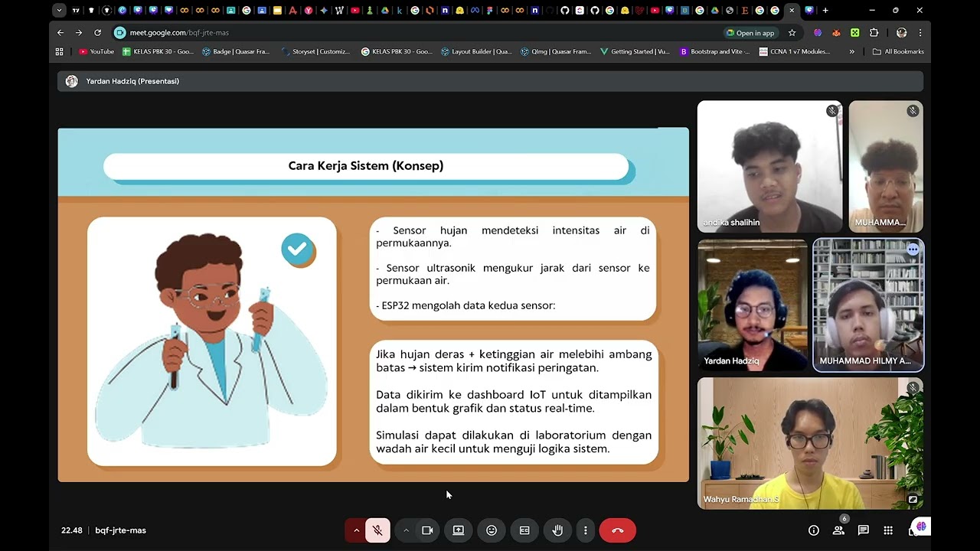Select Yardan Hadziq's video tile
Viewport: 980px width, 551px height.
753,305
